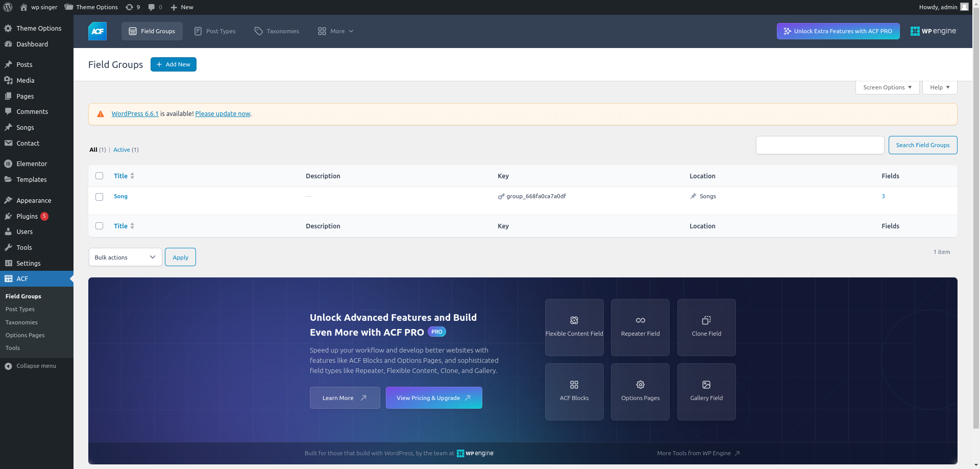Click the fields count 3

pyautogui.click(x=883, y=196)
